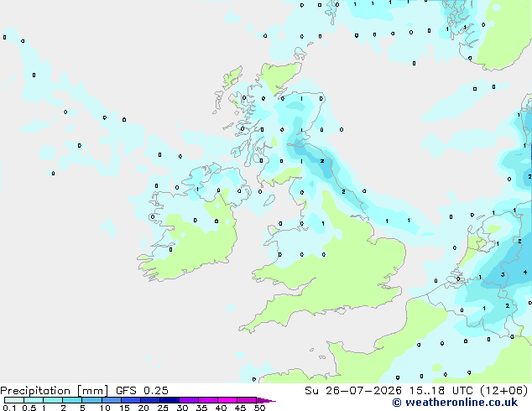Screen dimensions: 532x411
Task: Pick the 25–30 mm dark blue swatch
Action: (x=170, y=400)
